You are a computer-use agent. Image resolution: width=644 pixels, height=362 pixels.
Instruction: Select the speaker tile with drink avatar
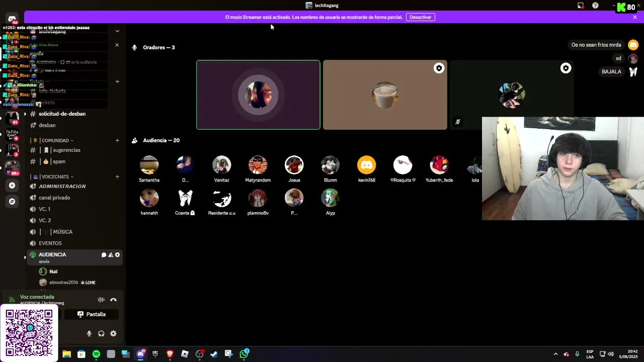point(385,95)
